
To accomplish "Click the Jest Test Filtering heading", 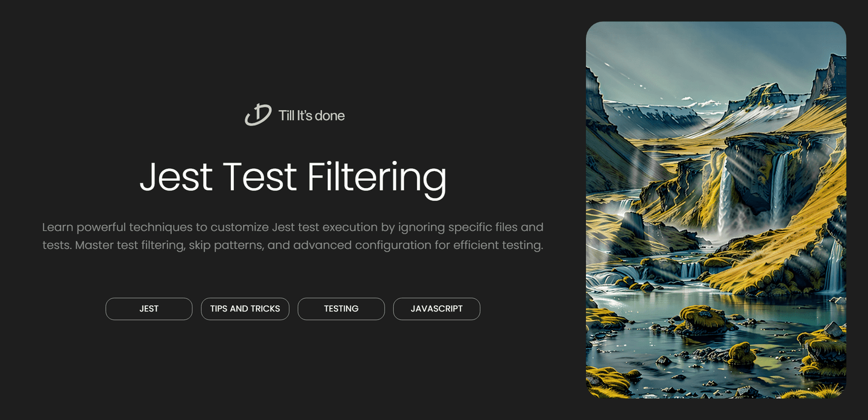I will [x=293, y=177].
